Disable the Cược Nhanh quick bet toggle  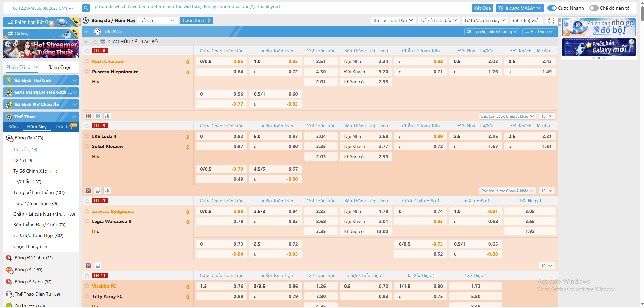coord(552,8)
